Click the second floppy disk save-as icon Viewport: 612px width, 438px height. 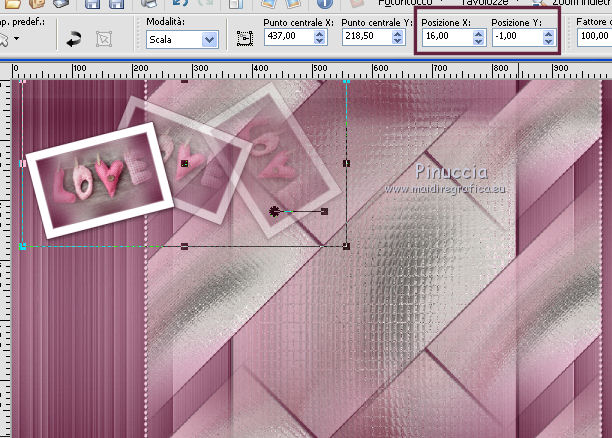click(116, 3)
